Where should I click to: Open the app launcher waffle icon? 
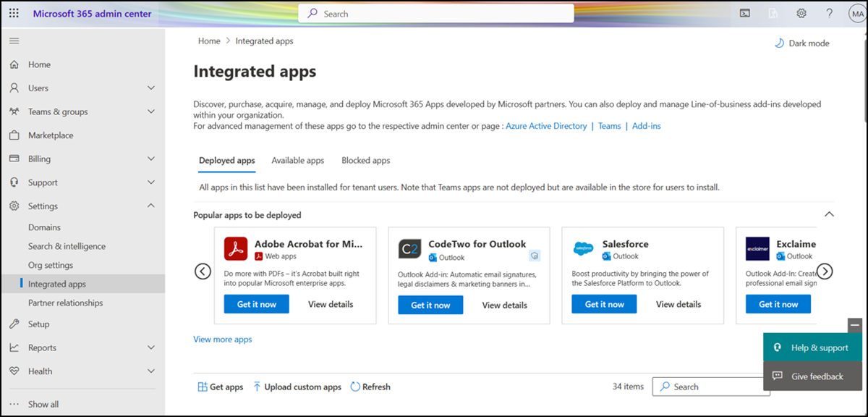tap(14, 14)
